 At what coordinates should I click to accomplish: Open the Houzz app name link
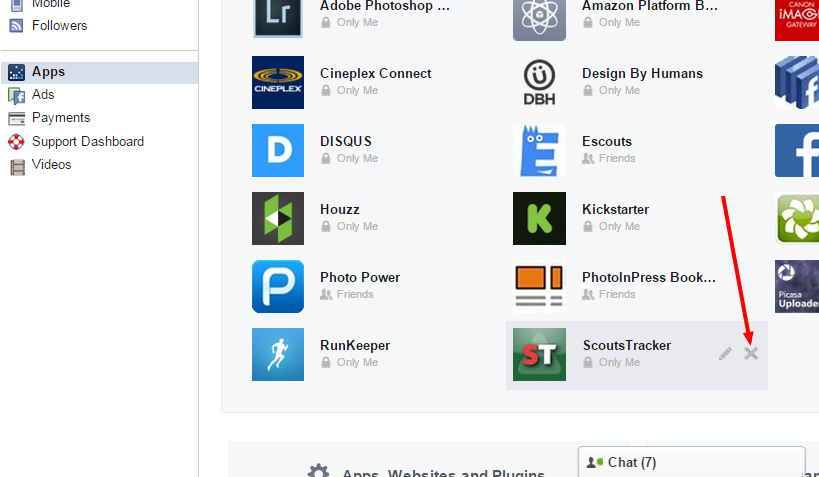coord(340,210)
